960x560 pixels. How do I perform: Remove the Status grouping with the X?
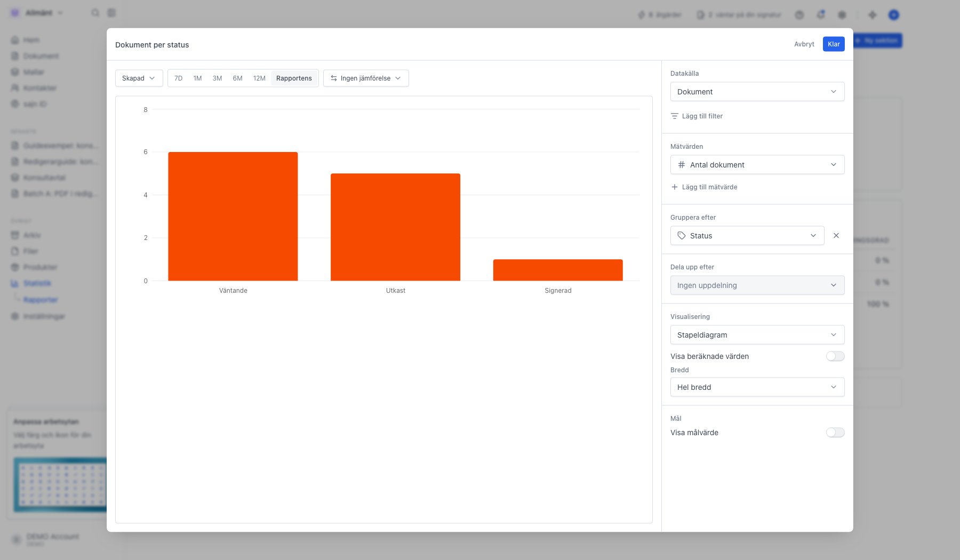point(836,236)
